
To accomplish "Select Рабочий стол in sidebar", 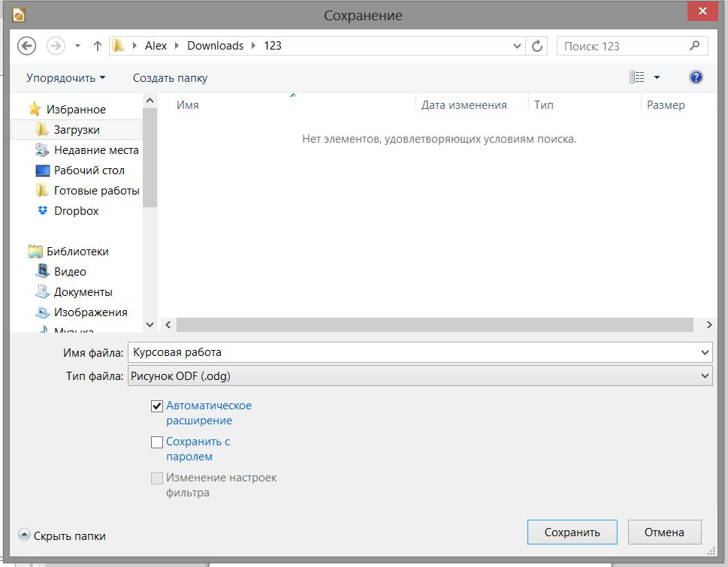I will click(x=89, y=170).
